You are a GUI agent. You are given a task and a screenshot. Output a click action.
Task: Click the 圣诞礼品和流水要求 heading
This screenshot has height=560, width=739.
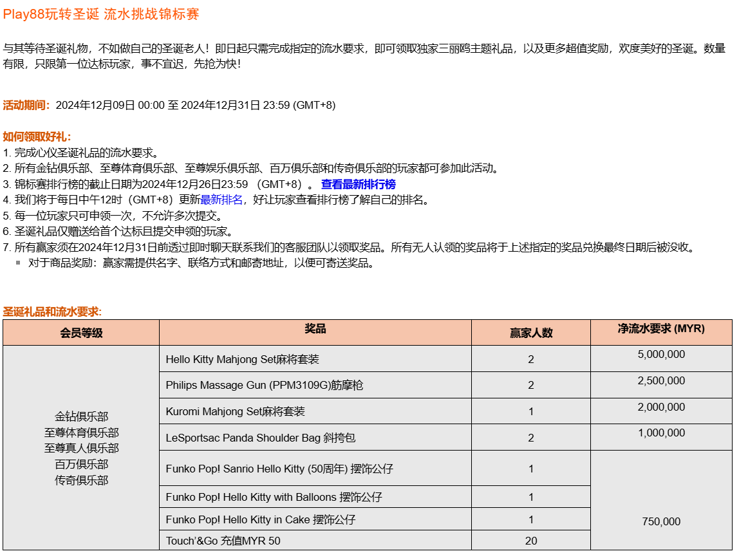coord(52,312)
